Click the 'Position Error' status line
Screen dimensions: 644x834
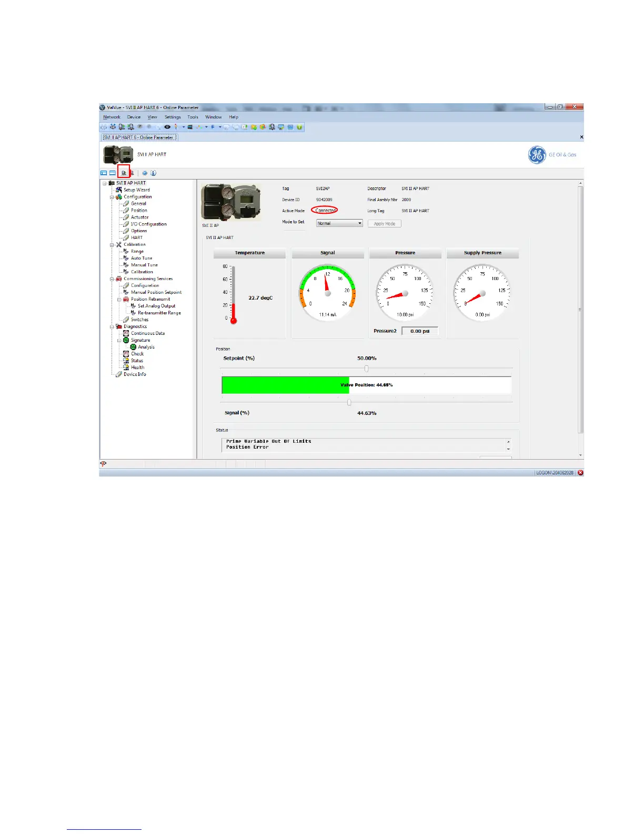point(247,447)
